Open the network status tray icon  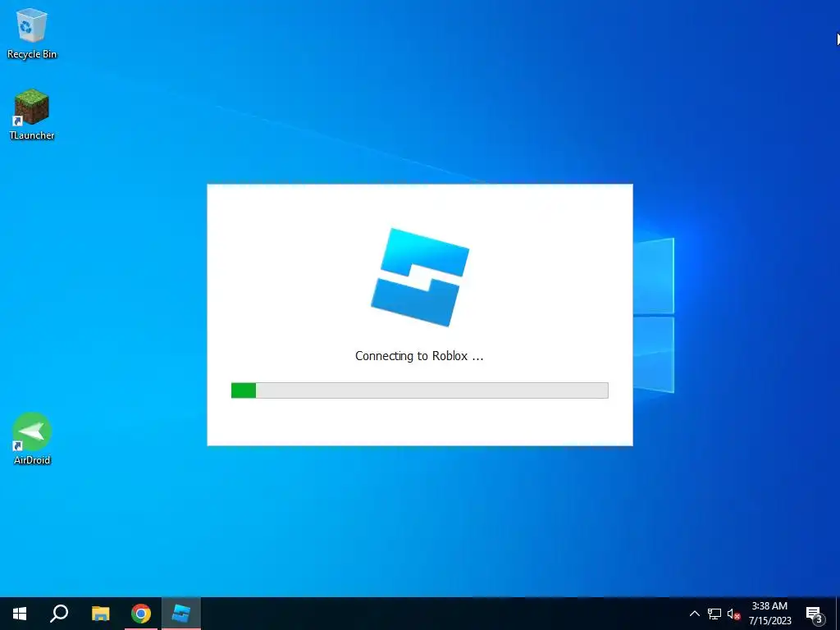714,614
